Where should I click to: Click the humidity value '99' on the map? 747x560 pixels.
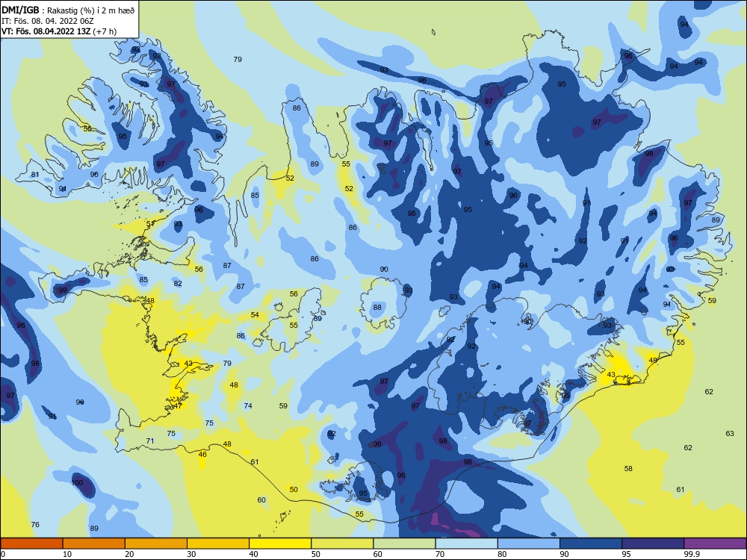tap(63, 290)
